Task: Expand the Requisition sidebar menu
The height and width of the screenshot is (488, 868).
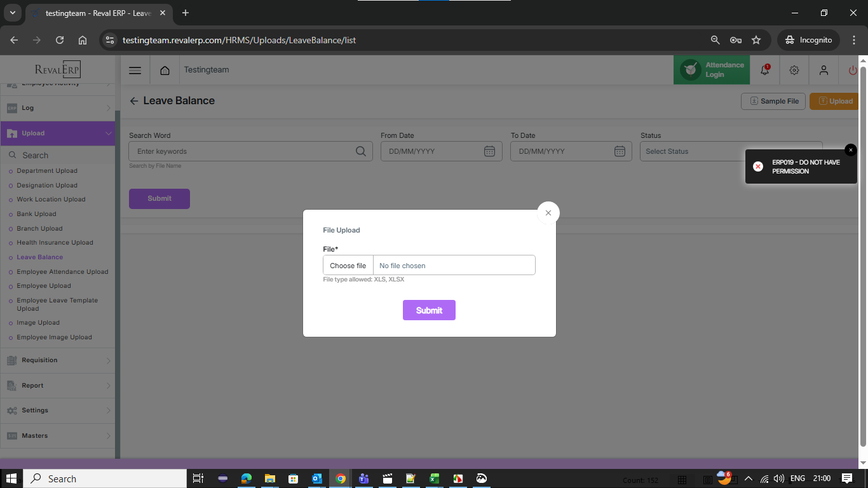Action: [x=57, y=360]
